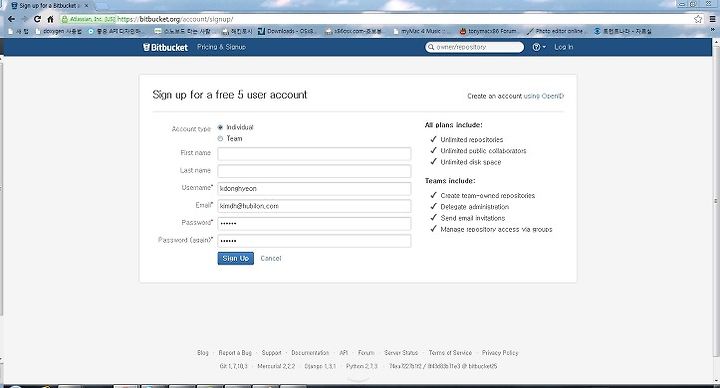Switch to the Sign up for a Bitbucket tab
Image resolution: width=720 pixels, height=388 pixels.
click(49, 6)
